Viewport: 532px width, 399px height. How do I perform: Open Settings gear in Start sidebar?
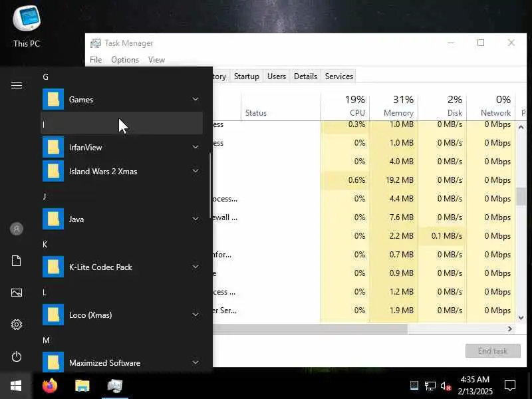click(x=17, y=325)
